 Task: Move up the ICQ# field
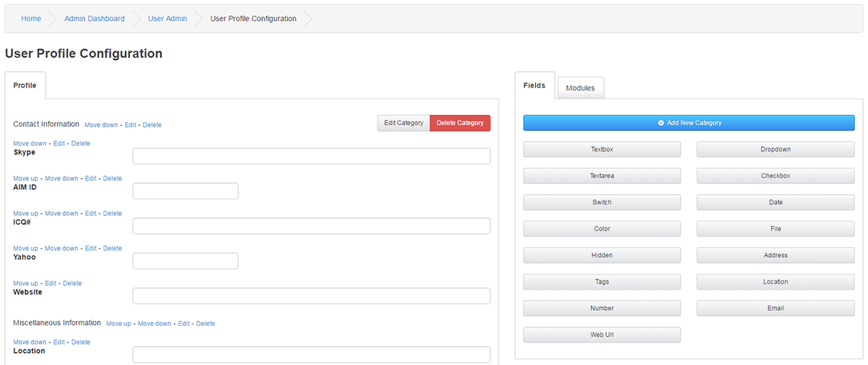click(25, 214)
